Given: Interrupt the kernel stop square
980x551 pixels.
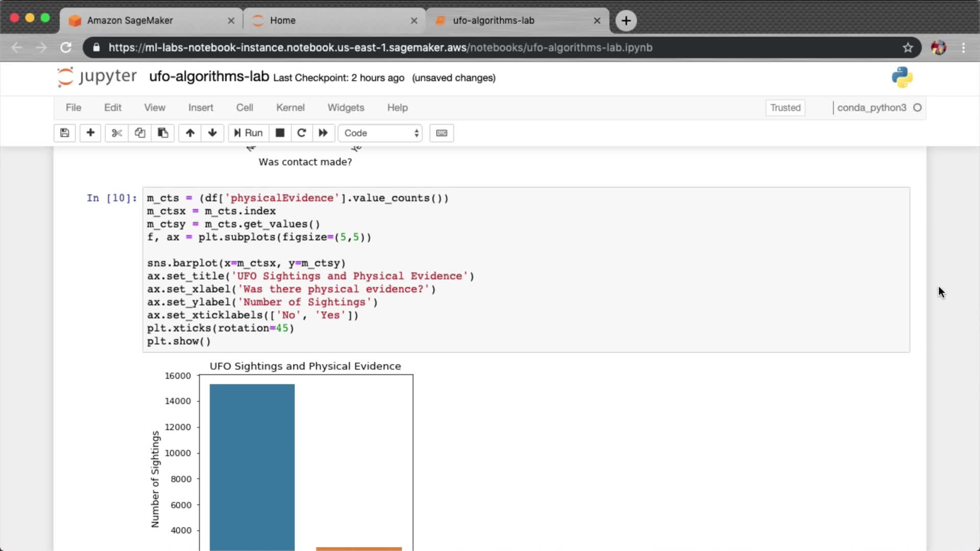Looking at the screenshot, I should (280, 133).
